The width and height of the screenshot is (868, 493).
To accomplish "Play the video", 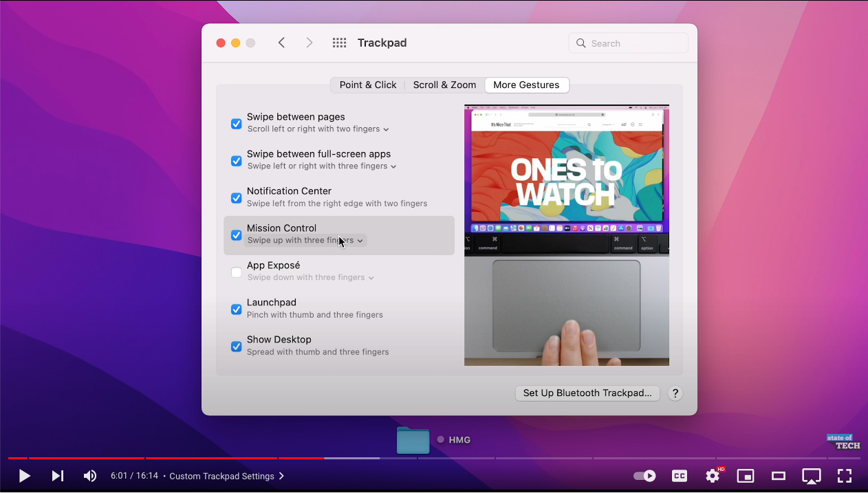I will point(24,476).
